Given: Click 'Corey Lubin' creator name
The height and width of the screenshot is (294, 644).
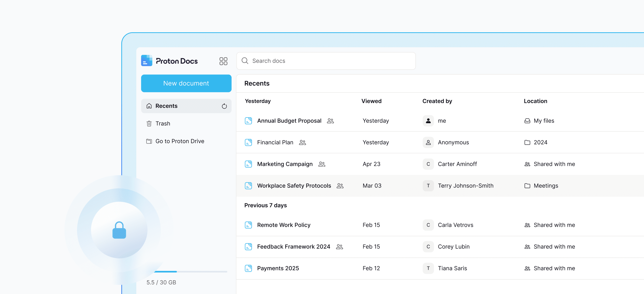Looking at the screenshot, I should [454, 247].
